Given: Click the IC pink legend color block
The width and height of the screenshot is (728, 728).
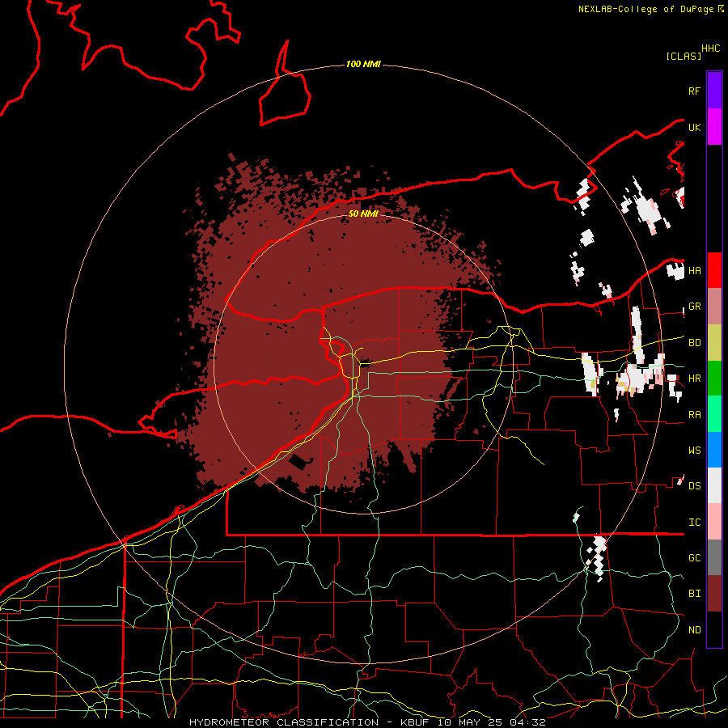Looking at the screenshot, I should pyautogui.click(x=714, y=522).
